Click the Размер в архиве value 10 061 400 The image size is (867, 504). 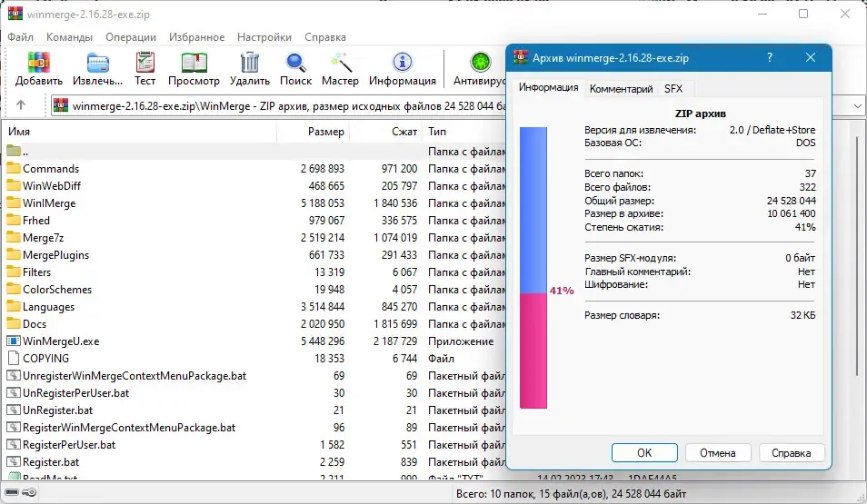click(x=792, y=213)
